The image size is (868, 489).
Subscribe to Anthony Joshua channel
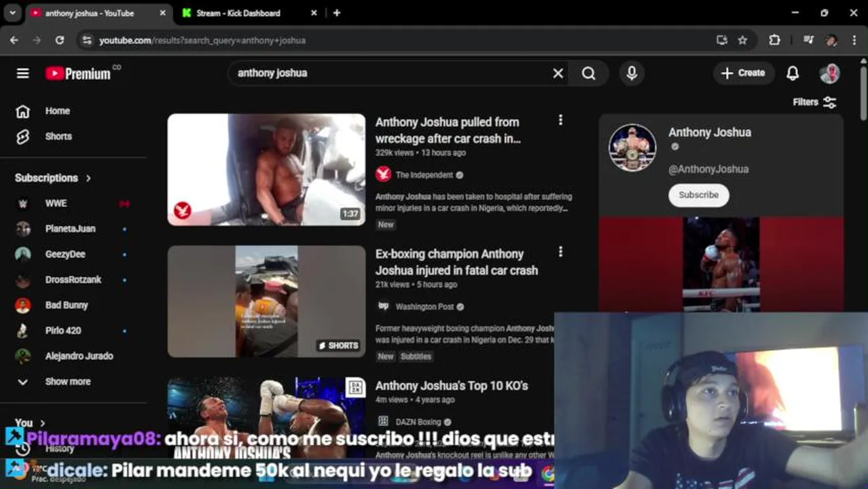click(698, 195)
